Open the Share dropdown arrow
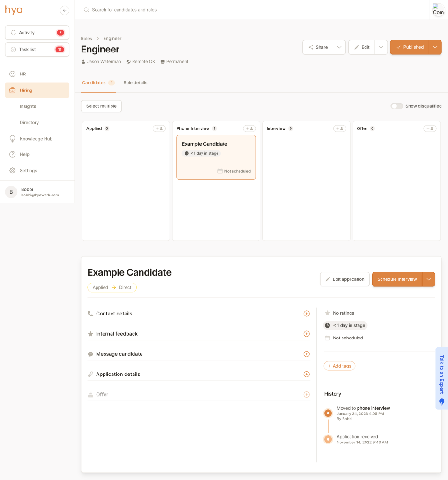The width and height of the screenshot is (448, 480). pos(339,47)
